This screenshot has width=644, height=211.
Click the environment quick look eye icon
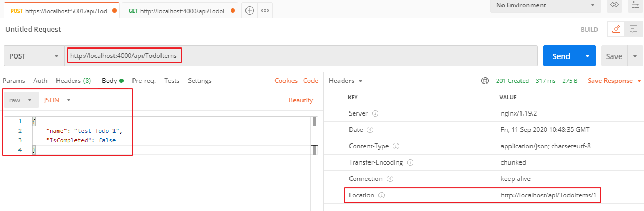(x=614, y=5)
